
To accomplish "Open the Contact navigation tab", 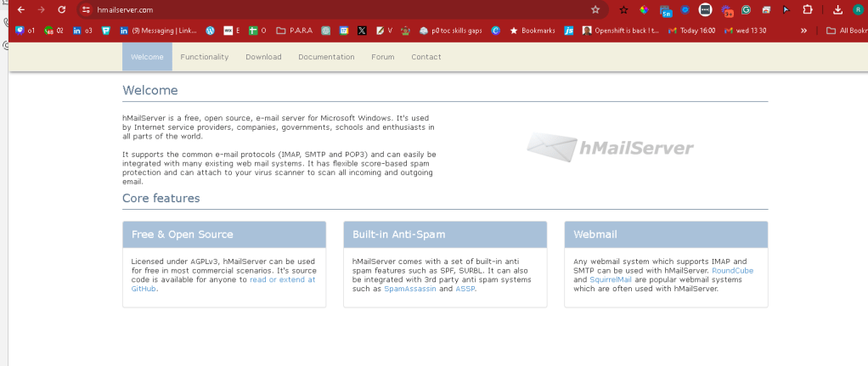I will click(426, 57).
